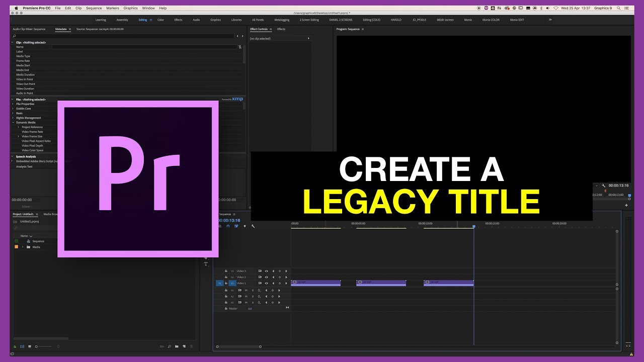Screen dimensions: 644x362
Task: Open the Graphics menu in menu bar
Action: point(131,8)
